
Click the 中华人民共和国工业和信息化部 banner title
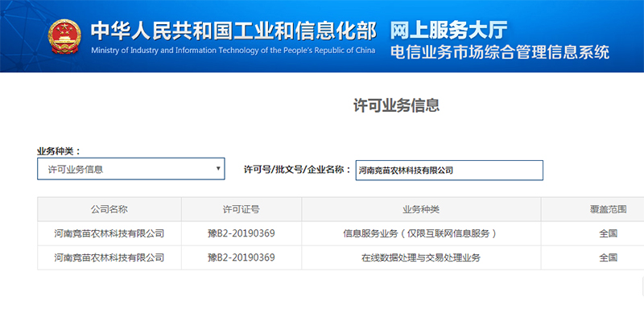[233, 31]
